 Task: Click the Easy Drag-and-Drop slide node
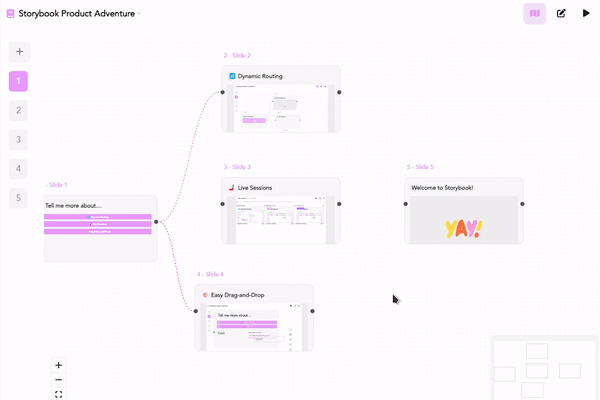pos(254,318)
